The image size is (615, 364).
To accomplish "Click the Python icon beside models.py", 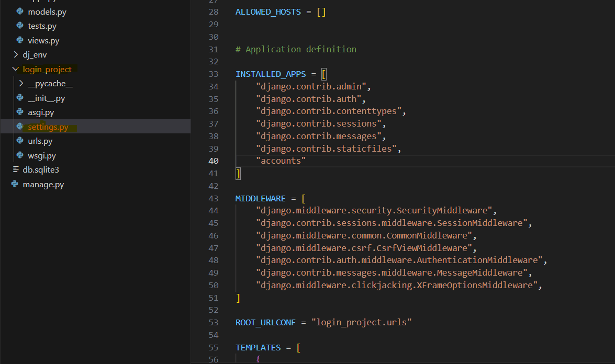I will [20, 12].
